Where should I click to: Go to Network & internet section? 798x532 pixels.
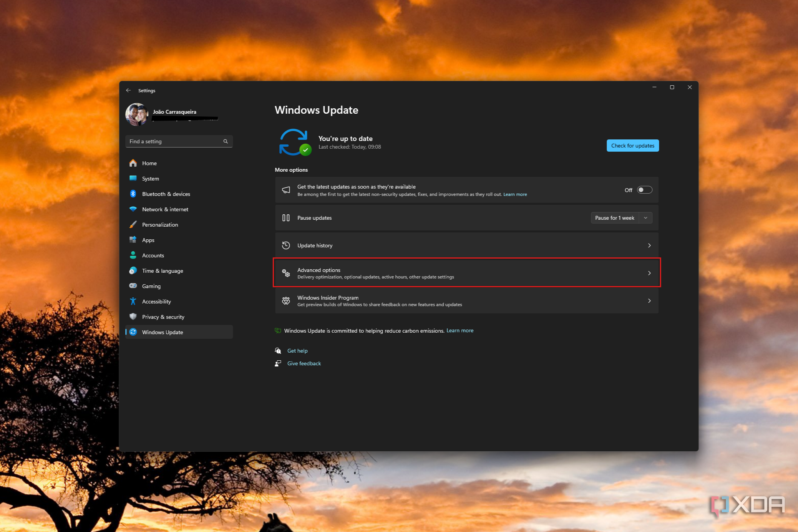179,209
